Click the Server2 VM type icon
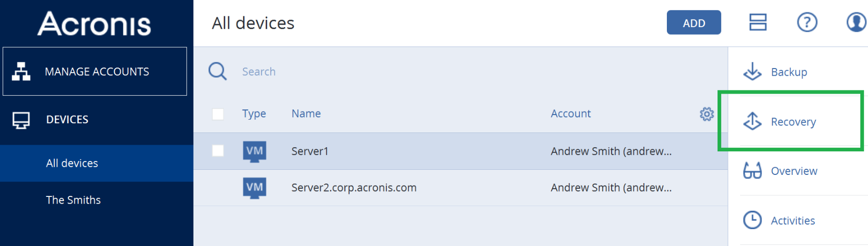 tap(254, 188)
